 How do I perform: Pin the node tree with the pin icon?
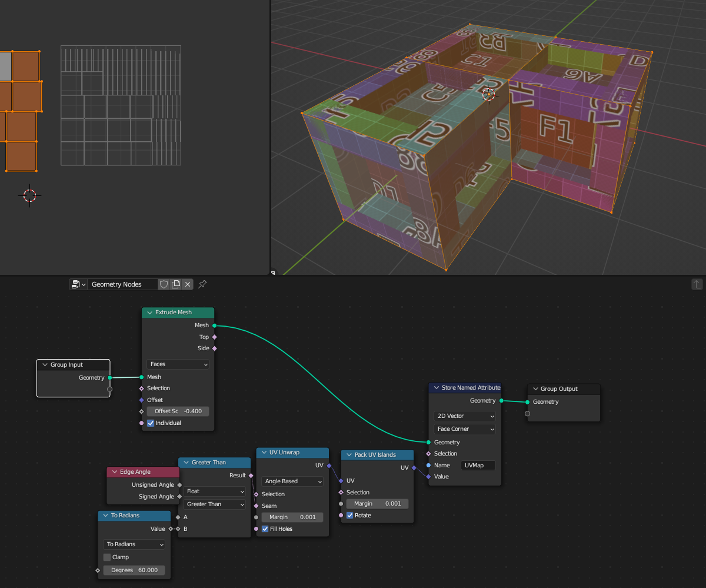202,284
